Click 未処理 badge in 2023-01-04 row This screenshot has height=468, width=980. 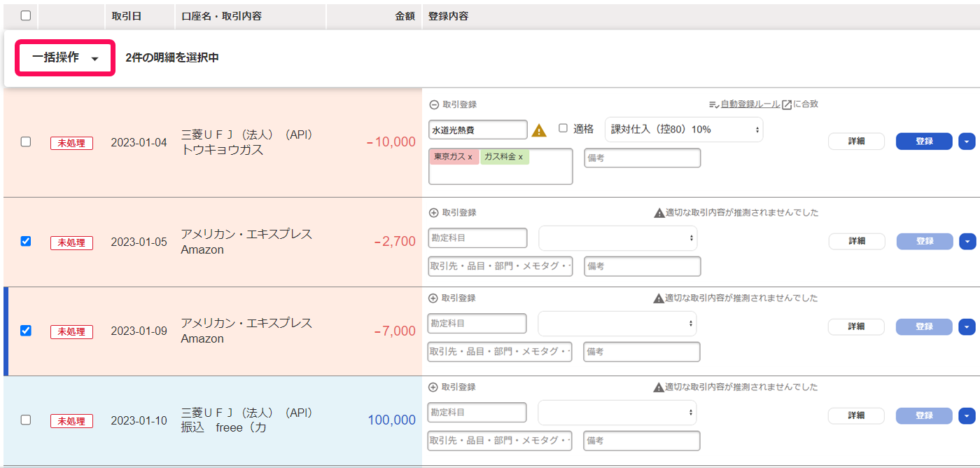click(x=71, y=143)
